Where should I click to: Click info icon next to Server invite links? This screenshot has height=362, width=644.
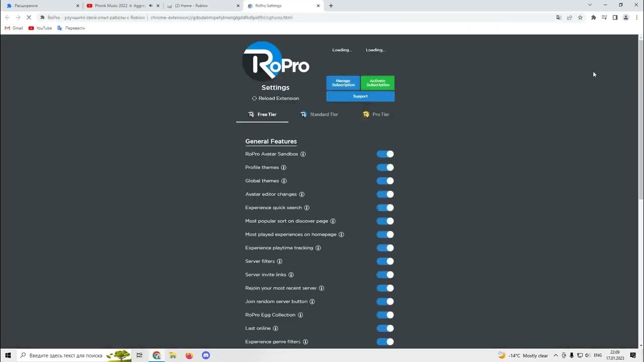coord(291,275)
